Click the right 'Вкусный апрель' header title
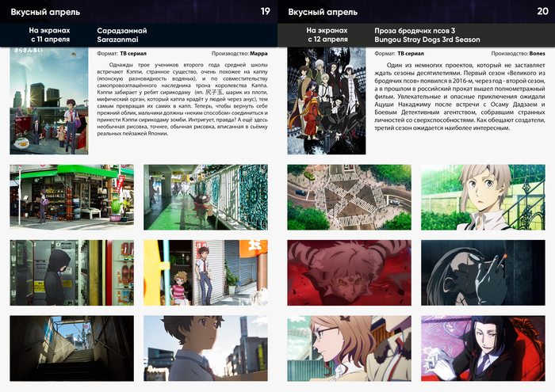The height and width of the screenshot is (392, 555). pos(323,12)
